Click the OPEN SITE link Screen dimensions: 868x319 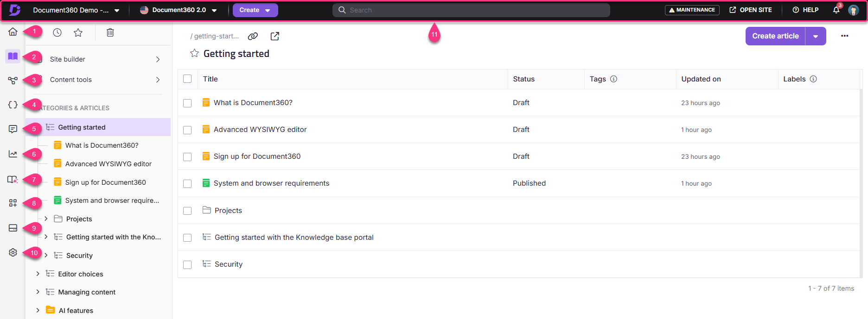(x=751, y=10)
